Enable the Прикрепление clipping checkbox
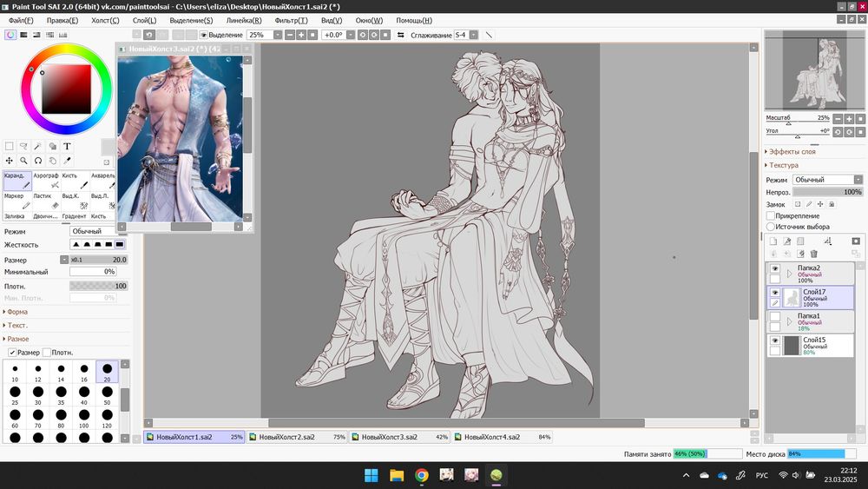Image resolution: width=868 pixels, height=489 pixels. tap(770, 215)
